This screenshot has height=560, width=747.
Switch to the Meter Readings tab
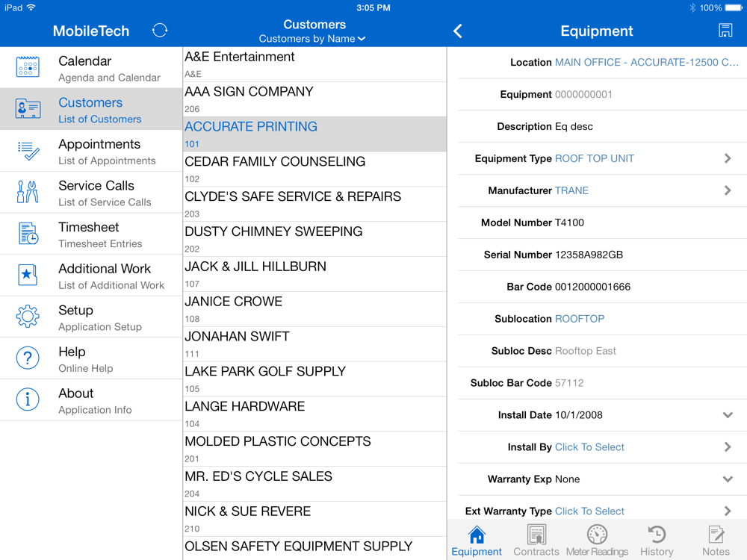tap(597, 541)
